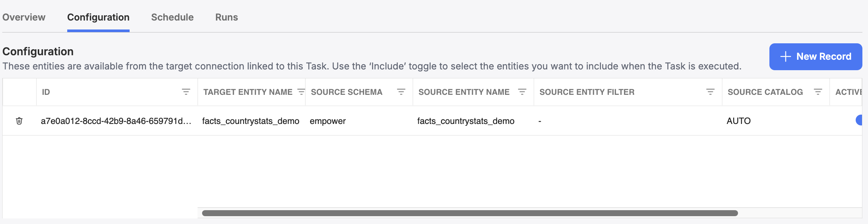Click the horizontal scrollbar under the table

pos(470,213)
